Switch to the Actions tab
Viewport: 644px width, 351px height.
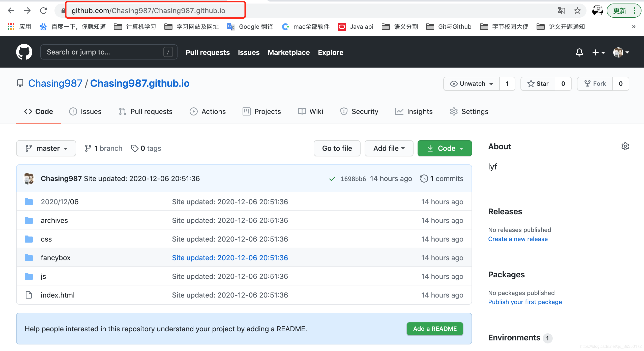click(x=208, y=111)
